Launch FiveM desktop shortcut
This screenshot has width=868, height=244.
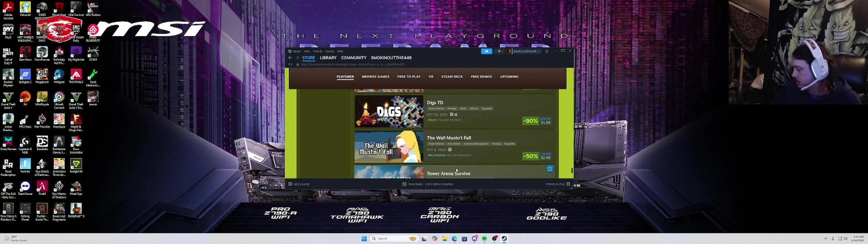[x=42, y=188]
